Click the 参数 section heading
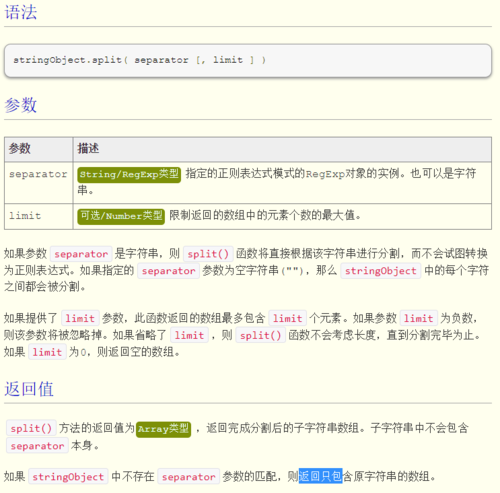 [21, 105]
